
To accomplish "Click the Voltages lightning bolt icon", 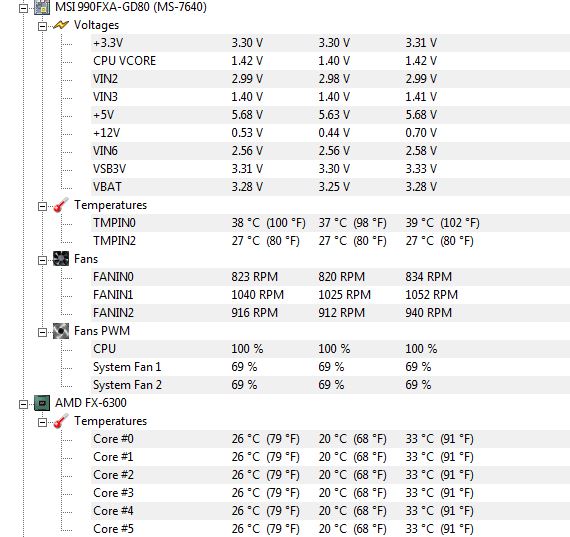I will (61, 25).
